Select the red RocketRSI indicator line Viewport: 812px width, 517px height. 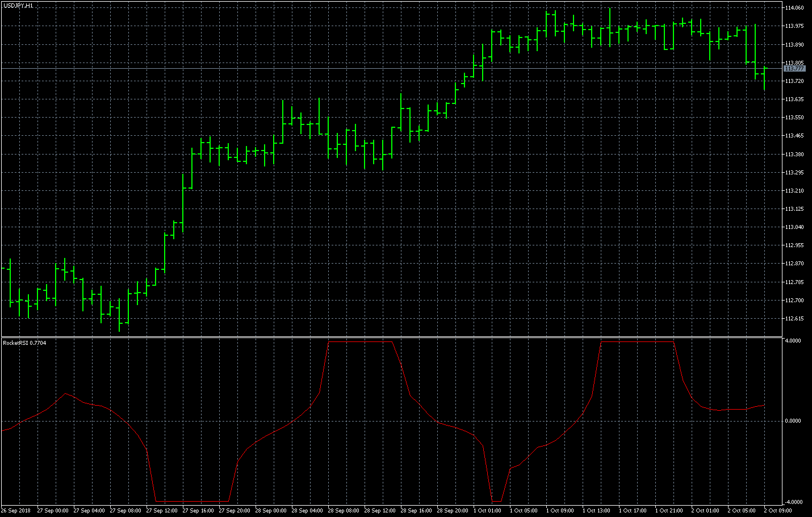[x=383, y=421]
